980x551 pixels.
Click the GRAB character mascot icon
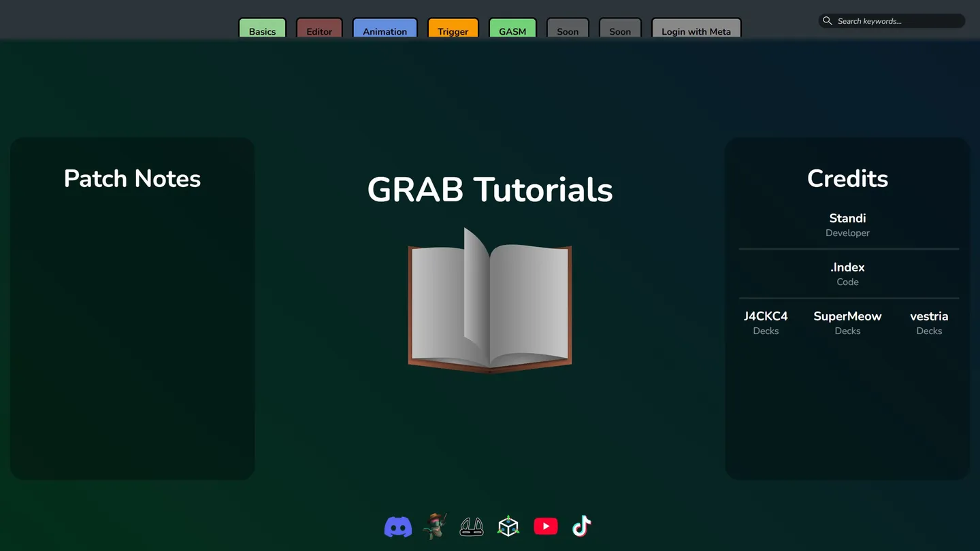pyautogui.click(x=435, y=526)
